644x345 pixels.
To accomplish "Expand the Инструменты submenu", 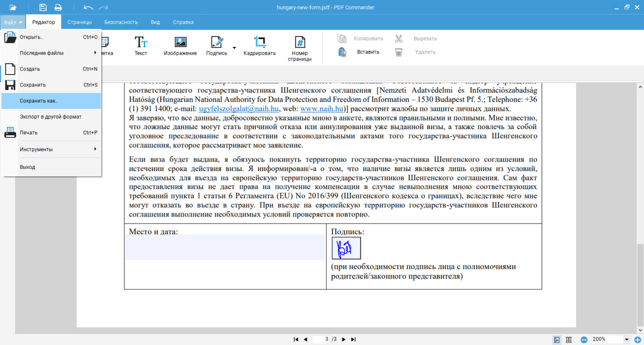I will click(x=51, y=149).
